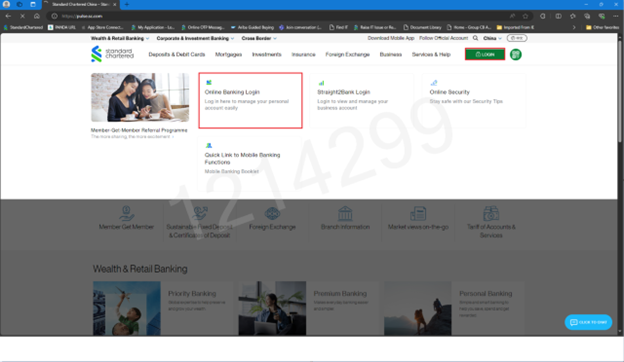
Task: Click Sustainable Fixed Deposit quick link icon
Action: coord(199,213)
